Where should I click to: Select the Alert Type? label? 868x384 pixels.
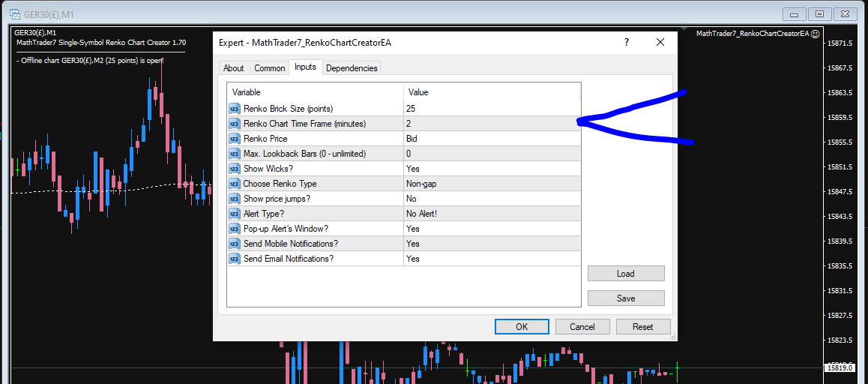coord(265,213)
